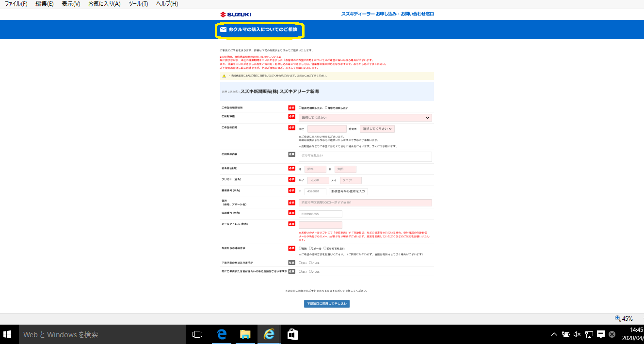This screenshot has height=344, width=644.
Task: Click the メイ furigana field
Action: tap(351, 180)
